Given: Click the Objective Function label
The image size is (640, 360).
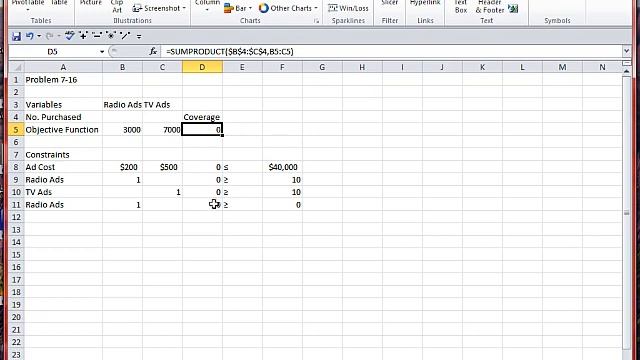Looking at the screenshot, I should click(x=62, y=130).
